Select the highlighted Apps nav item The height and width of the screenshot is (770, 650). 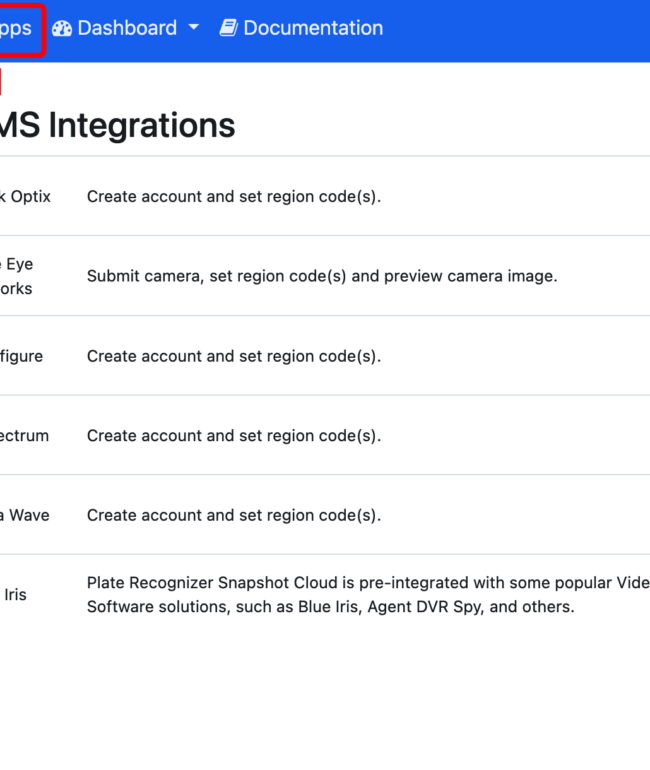(16, 28)
